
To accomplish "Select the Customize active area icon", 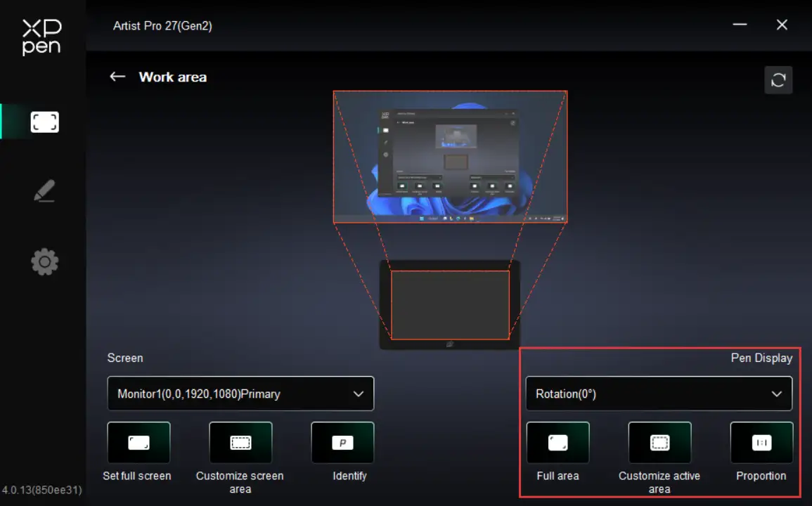I will coord(659,443).
